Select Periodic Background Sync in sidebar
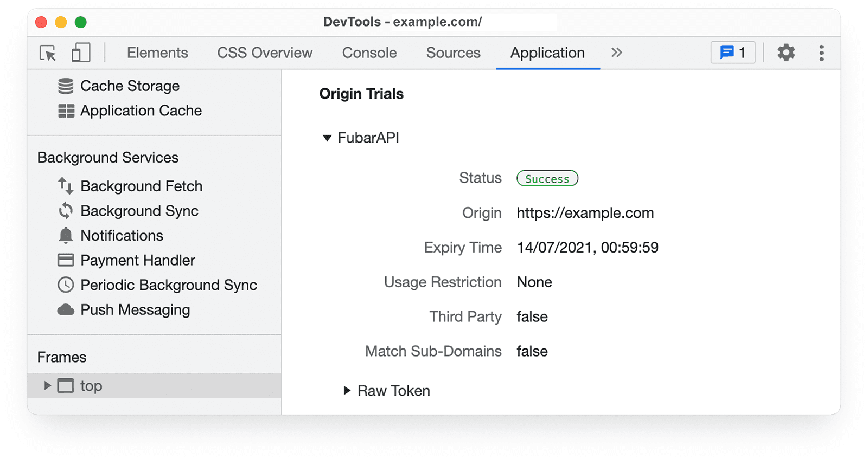 click(x=168, y=285)
